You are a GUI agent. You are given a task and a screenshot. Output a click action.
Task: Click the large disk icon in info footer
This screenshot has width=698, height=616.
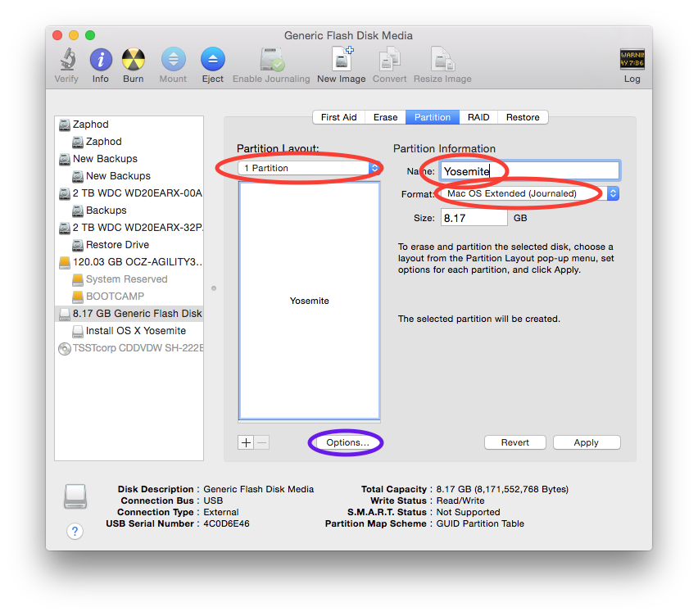click(x=75, y=496)
